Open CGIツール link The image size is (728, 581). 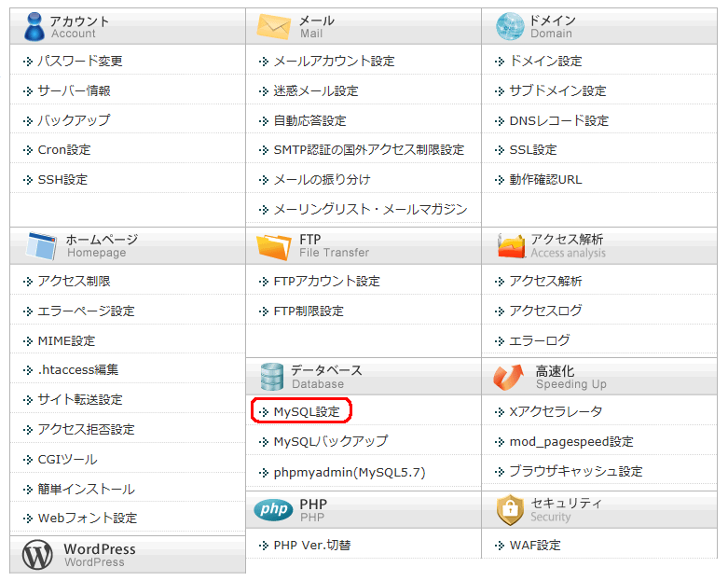click(67, 460)
